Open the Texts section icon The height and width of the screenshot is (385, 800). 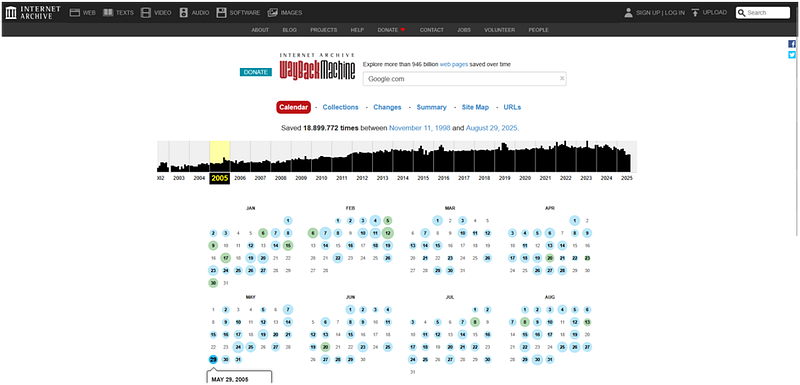click(108, 13)
